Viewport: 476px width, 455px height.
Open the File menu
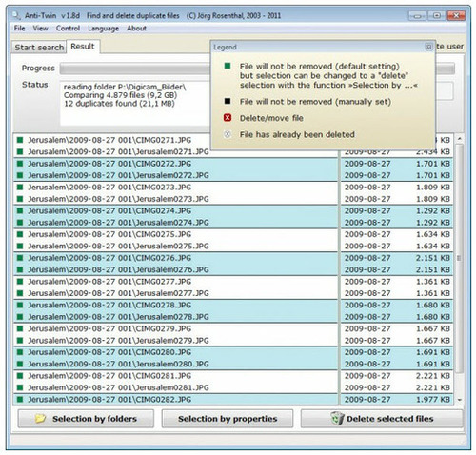[x=19, y=29]
